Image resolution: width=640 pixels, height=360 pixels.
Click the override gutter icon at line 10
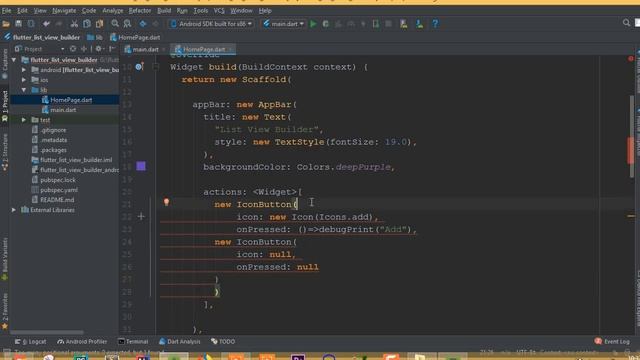[x=140, y=67]
